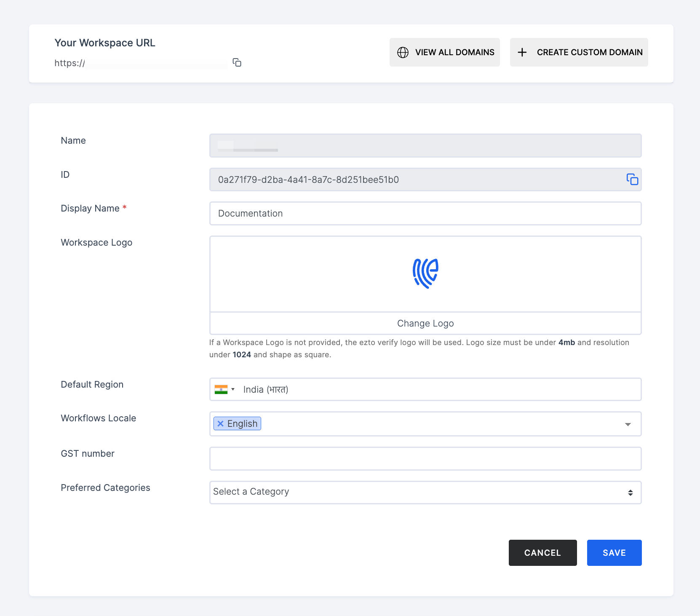
Task: Click the English locale tag label
Action: pyautogui.click(x=242, y=423)
